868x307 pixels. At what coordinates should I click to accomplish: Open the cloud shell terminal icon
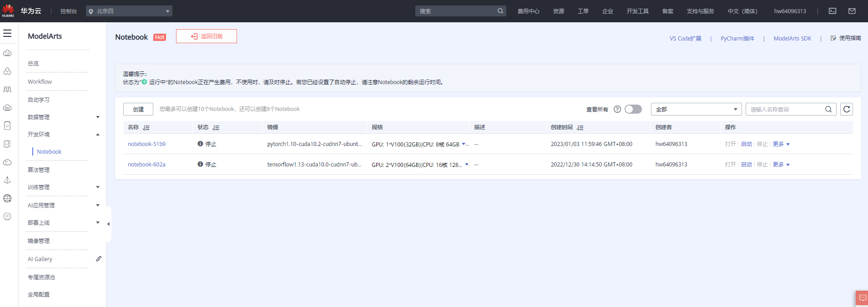(x=833, y=11)
